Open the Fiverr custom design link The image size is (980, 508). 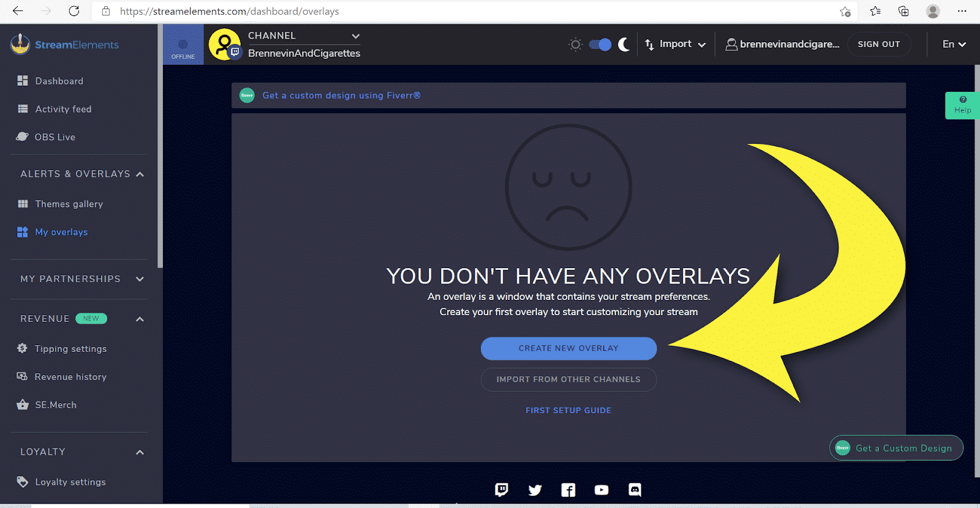point(341,95)
